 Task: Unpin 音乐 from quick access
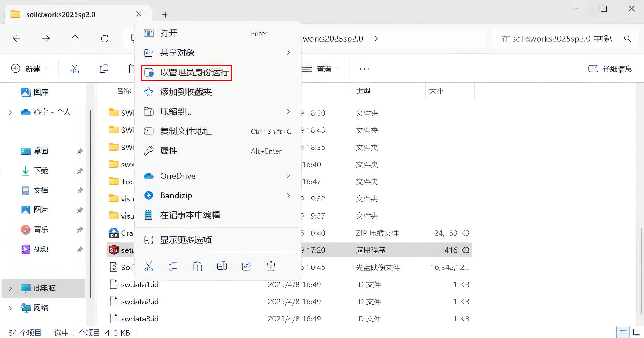pyautogui.click(x=80, y=230)
